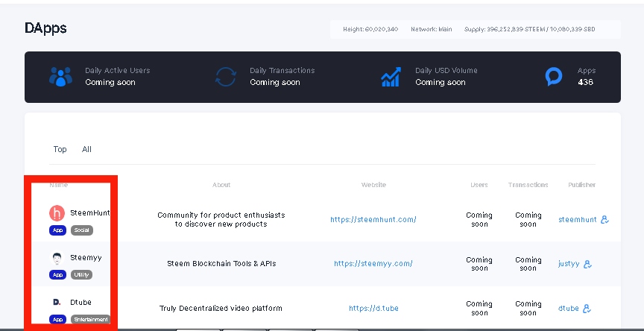This screenshot has height=331, width=644.
Task: Select the Steemyy app name
Action: [86, 258]
